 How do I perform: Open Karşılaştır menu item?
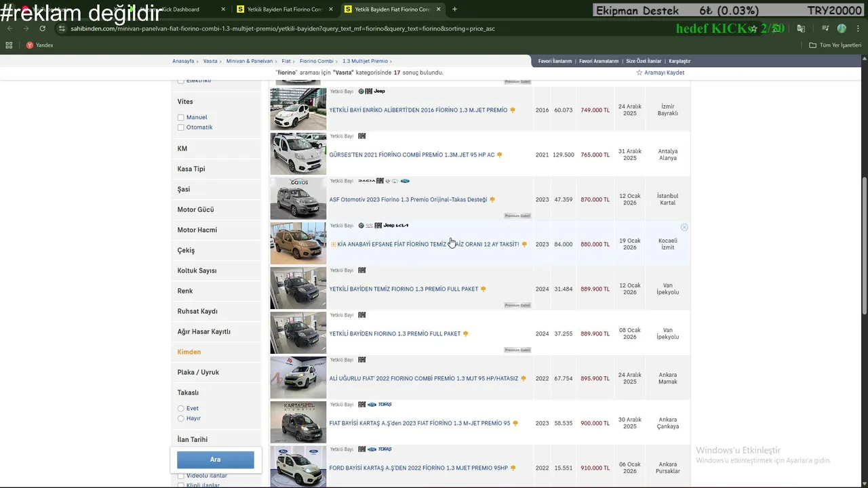pyautogui.click(x=679, y=61)
